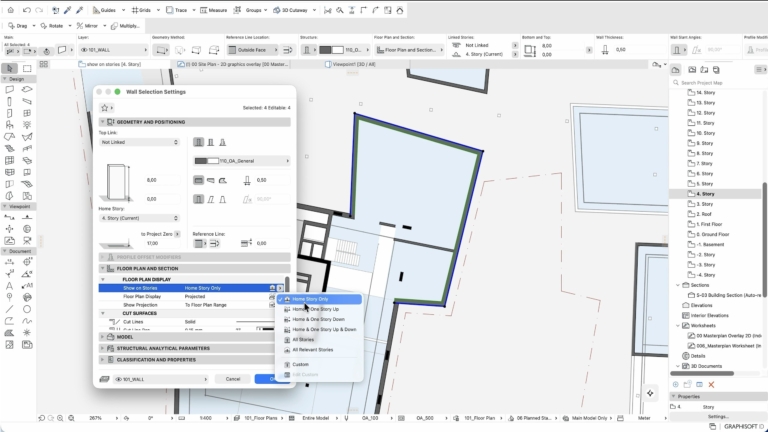Select the Arrow tool in toolbox
Screen dimensions: 768x432
tap(9, 68)
